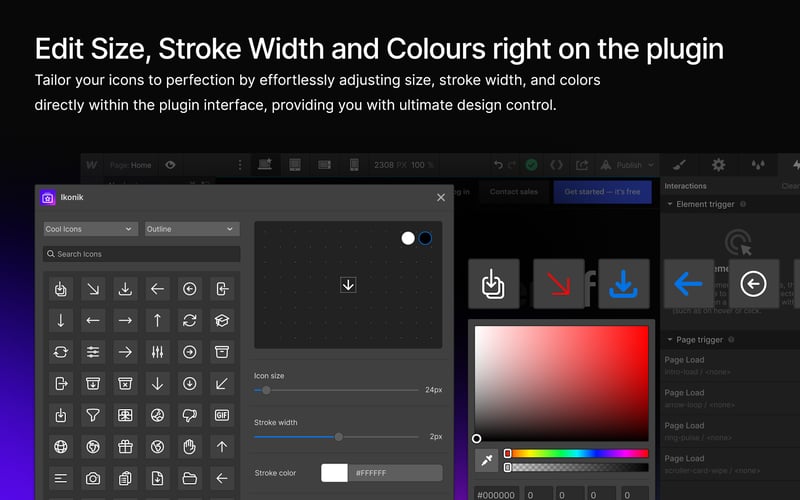Open the Style Manager drops tab

pos(758,165)
